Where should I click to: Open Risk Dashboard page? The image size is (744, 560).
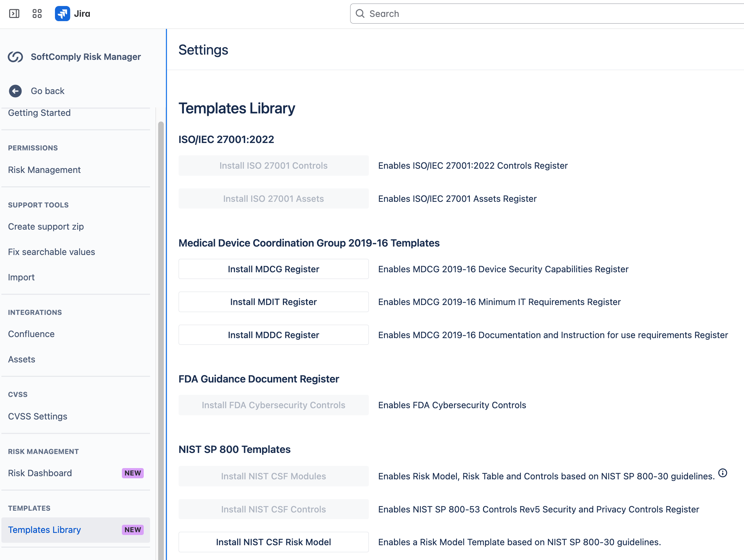pos(40,473)
